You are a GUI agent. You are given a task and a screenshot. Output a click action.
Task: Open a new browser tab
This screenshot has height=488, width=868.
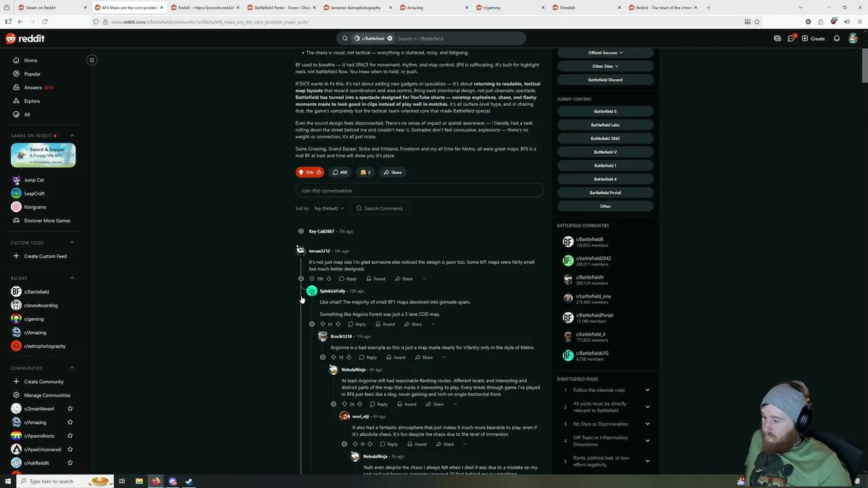coord(708,7)
